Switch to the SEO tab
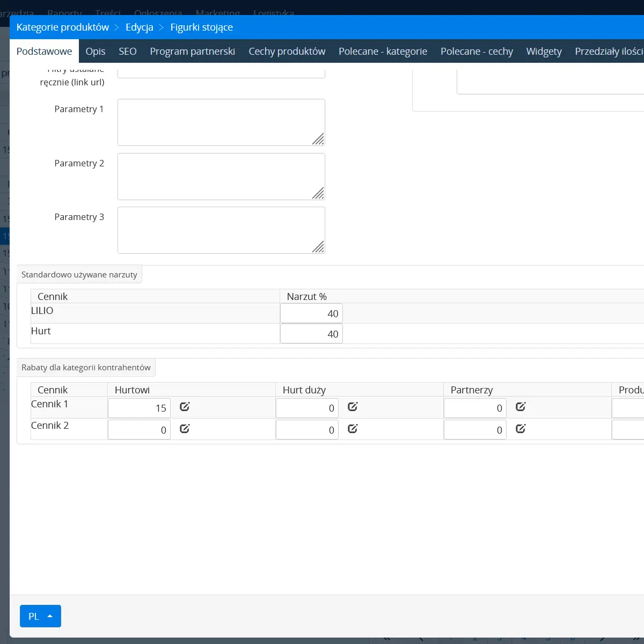The width and height of the screenshot is (644, 644). click(128, 52)
